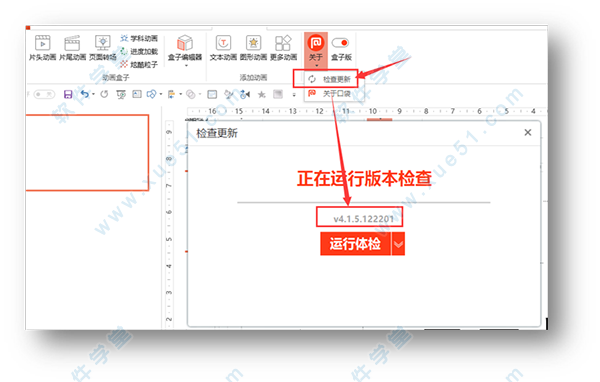Click the star icon in quick toolbar
600x382 pixels.
coord(261,94)
